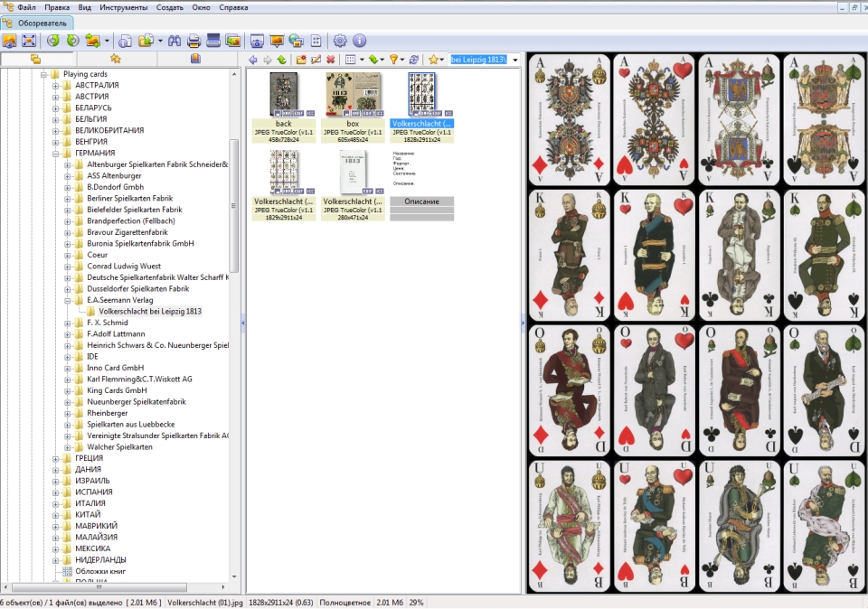Screen dimensions: 868x609
Task: Switch to the favorites star panel tab
Action: click(x=115, y=59)
